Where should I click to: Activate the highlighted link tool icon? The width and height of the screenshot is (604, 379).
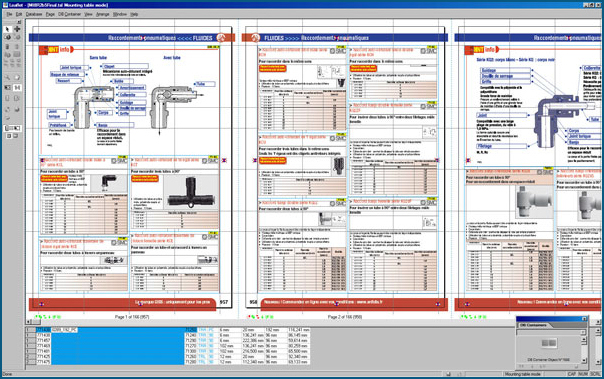point(17,88)
